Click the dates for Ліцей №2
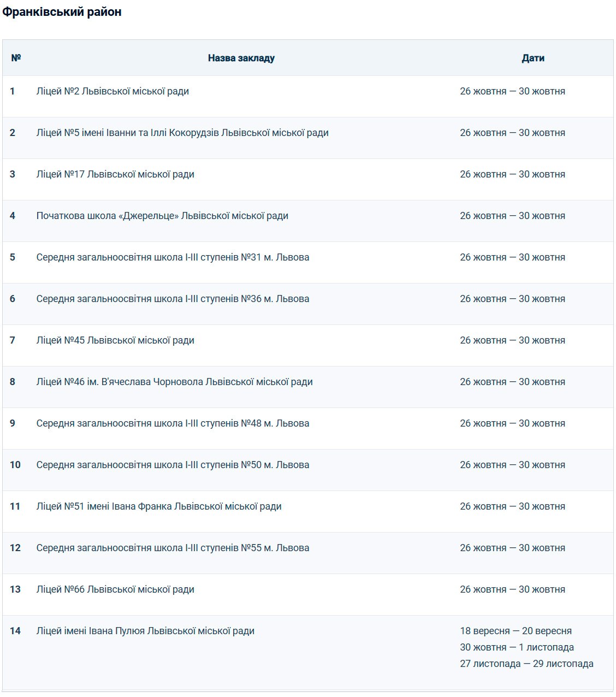616x697 pixels. click(x=512, y=91)
